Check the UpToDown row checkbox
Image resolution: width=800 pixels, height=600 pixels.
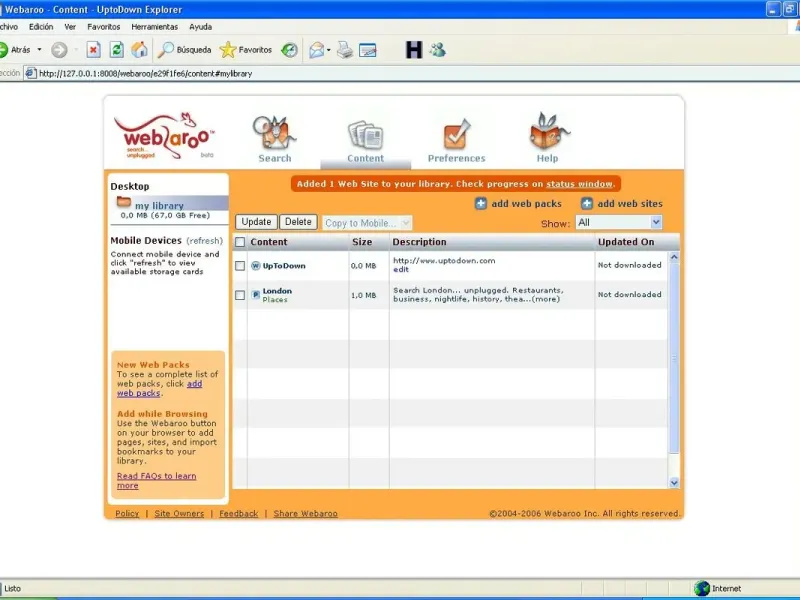(x=240, y=266)
